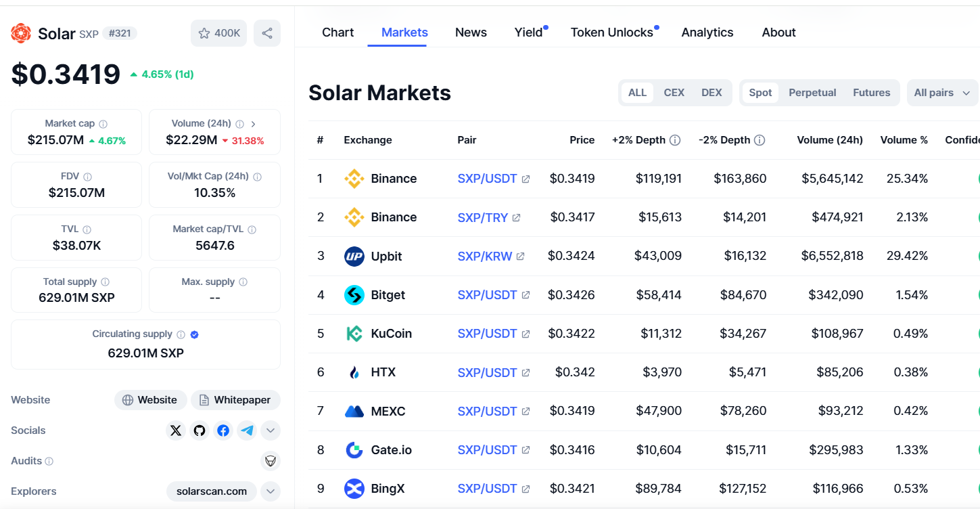This screenshot has width=980, height=509.
Task: Open Solar's GitHub social link
Action: pyautogui.click(x=200, y=430)
